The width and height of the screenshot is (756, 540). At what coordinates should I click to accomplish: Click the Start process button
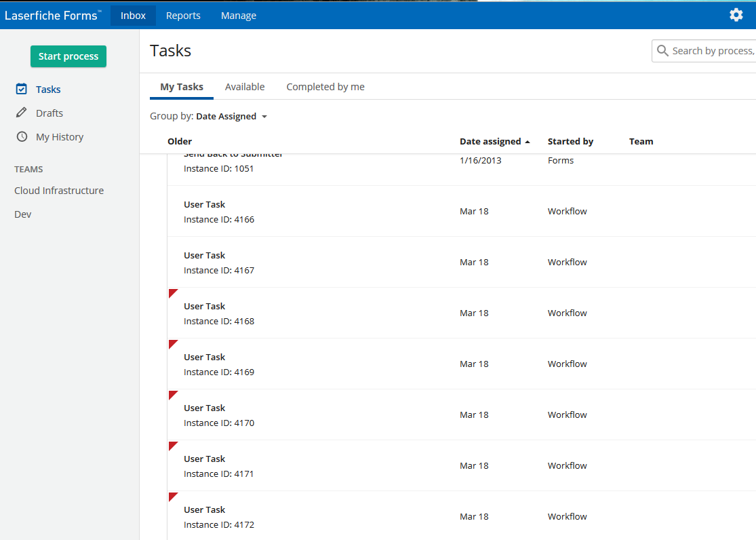click(68, 56)
